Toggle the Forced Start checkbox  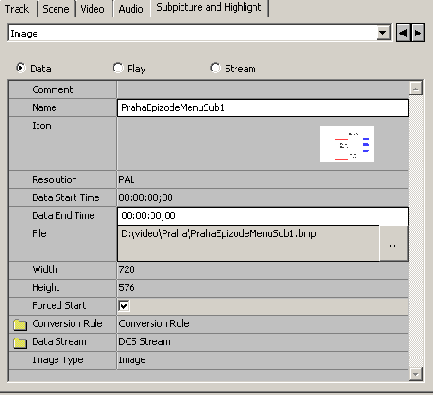pyautogui.click(x=124, y=306)
